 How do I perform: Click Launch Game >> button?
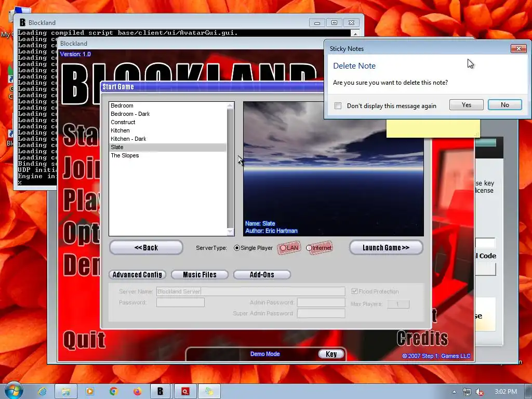(386, 248)
